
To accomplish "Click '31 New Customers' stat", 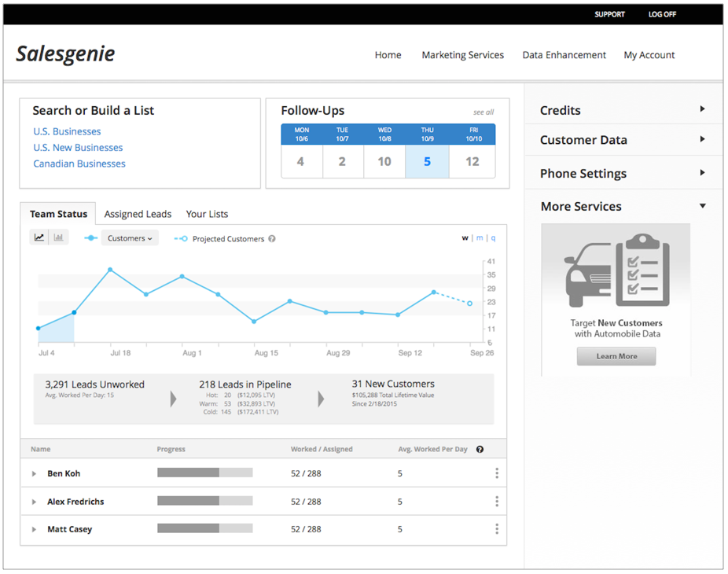I will pos(393,384).
